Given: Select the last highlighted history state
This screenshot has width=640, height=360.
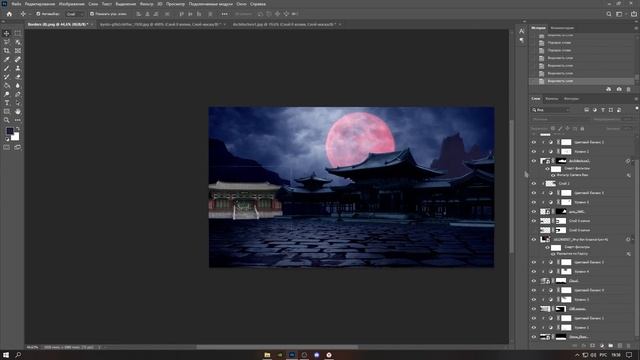Looking at the screenshot, I should (582, 81).
